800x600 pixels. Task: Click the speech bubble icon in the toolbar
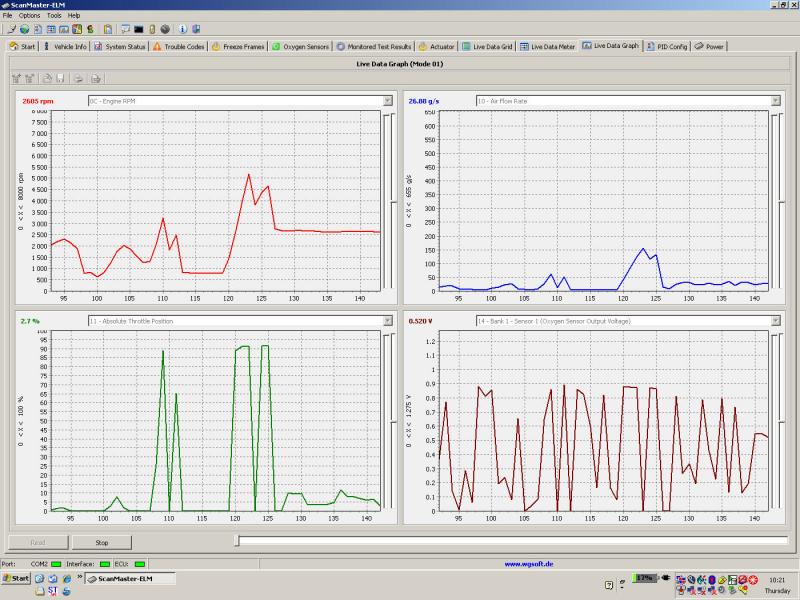(125, 29)
